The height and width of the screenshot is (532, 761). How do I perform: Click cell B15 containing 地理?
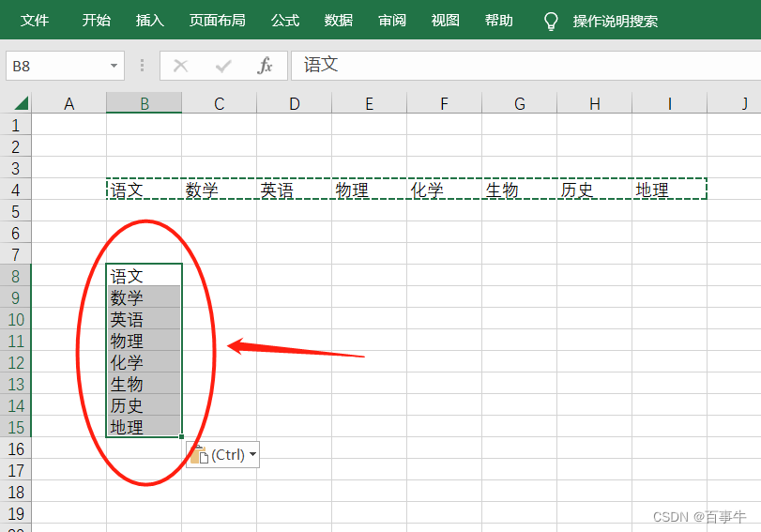coord(145,427)
